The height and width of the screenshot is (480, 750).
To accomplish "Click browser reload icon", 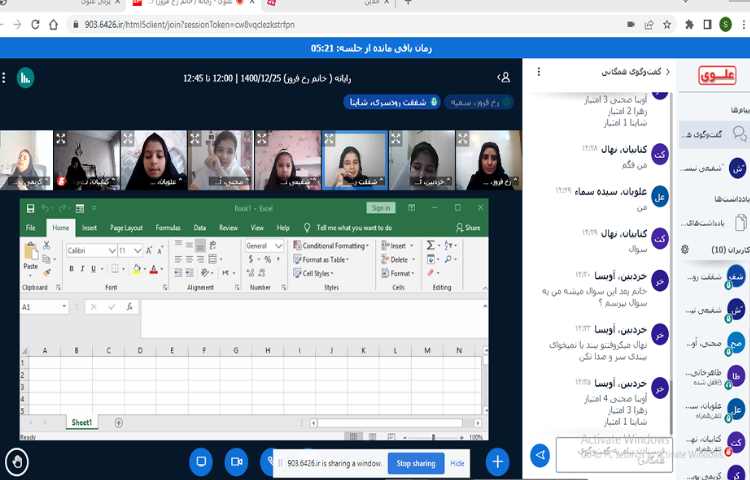I will coord(35,24).
